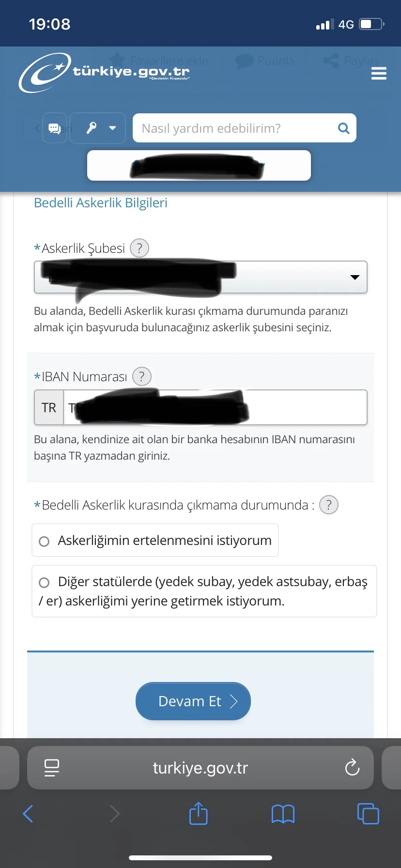Click the search magnifier icon
This screenshot has width=401, height=868.
click(343, 128)
